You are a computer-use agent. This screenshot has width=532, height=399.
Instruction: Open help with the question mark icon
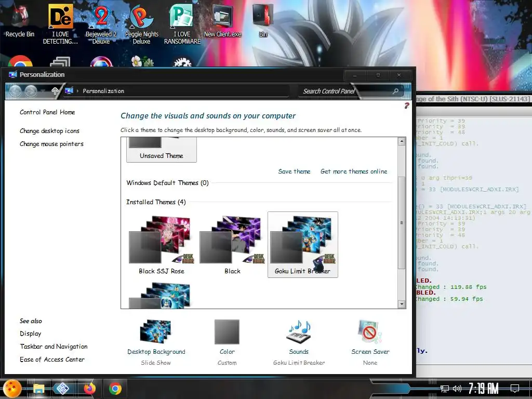[x=406, y=105]
